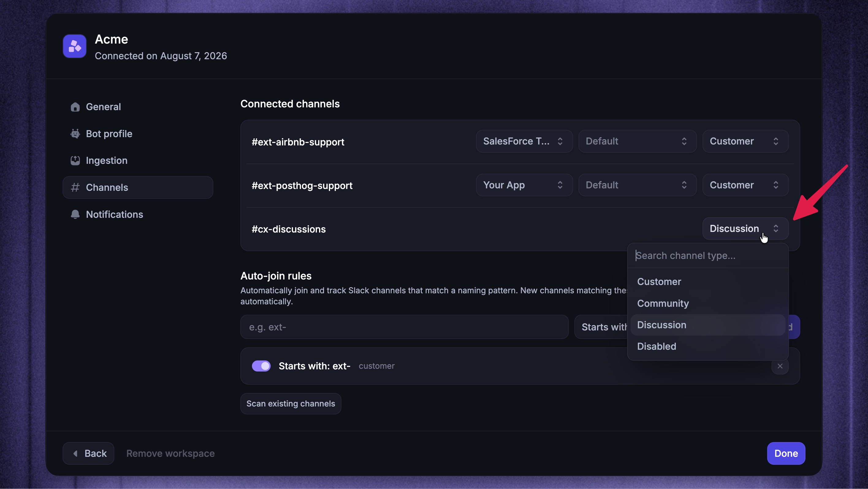Click the General home icon
Image resolution: width=868 pixels, height=489 pixels.
coord(75,107)
